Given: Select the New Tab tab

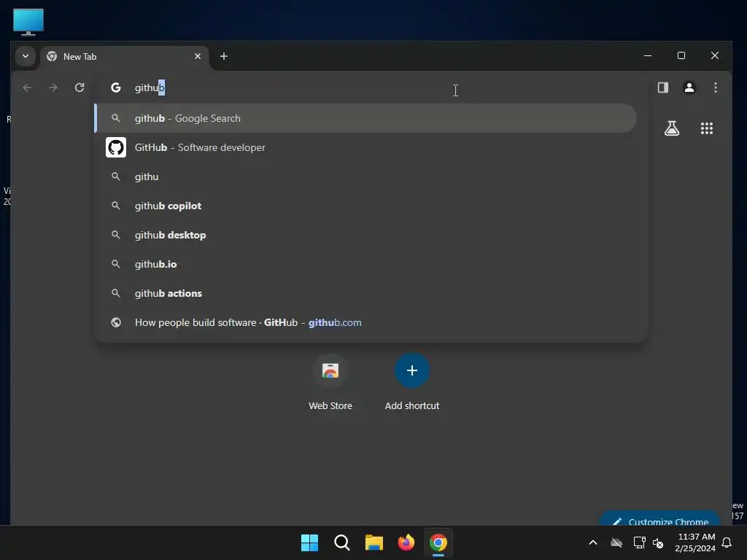Looking at the screenshot, I should (x=125, y=57).
